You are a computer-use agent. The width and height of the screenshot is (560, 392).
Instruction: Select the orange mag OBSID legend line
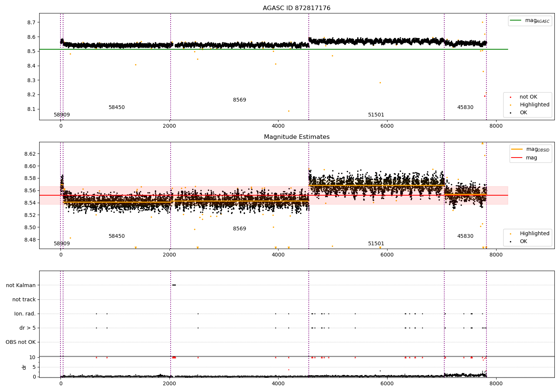517,149
